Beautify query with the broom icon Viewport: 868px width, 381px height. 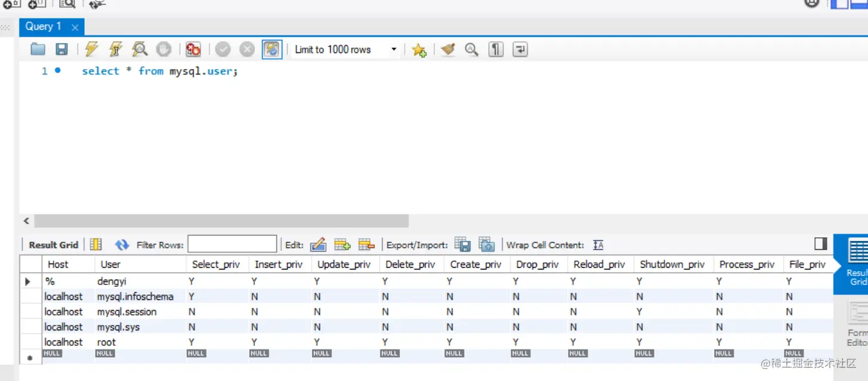point(448,49)
